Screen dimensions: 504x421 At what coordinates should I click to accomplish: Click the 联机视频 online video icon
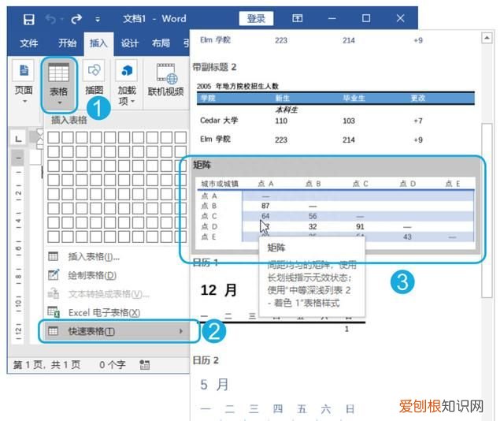166,73
